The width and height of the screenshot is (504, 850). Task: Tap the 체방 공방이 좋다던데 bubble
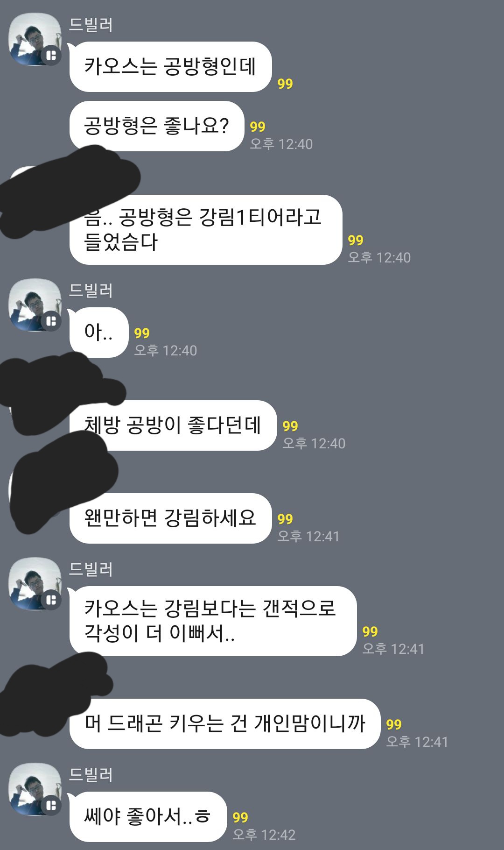tap(173, 425)
